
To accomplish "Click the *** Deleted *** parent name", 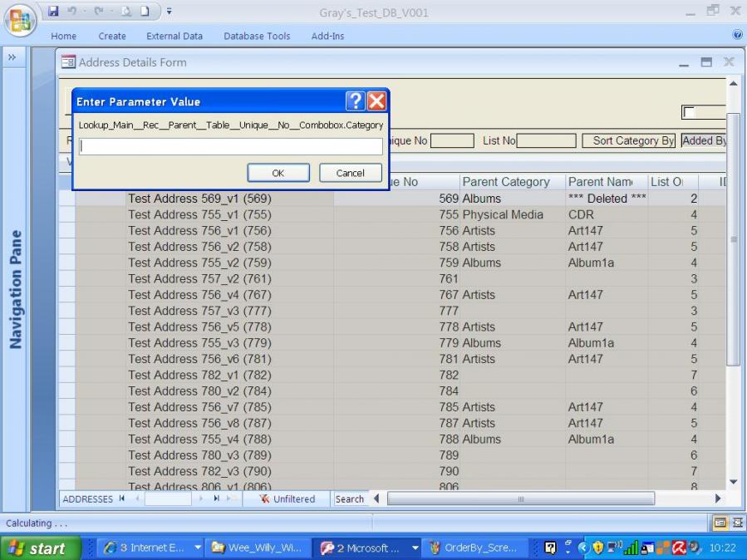I will pyautogui.click(x=607, y=199).
